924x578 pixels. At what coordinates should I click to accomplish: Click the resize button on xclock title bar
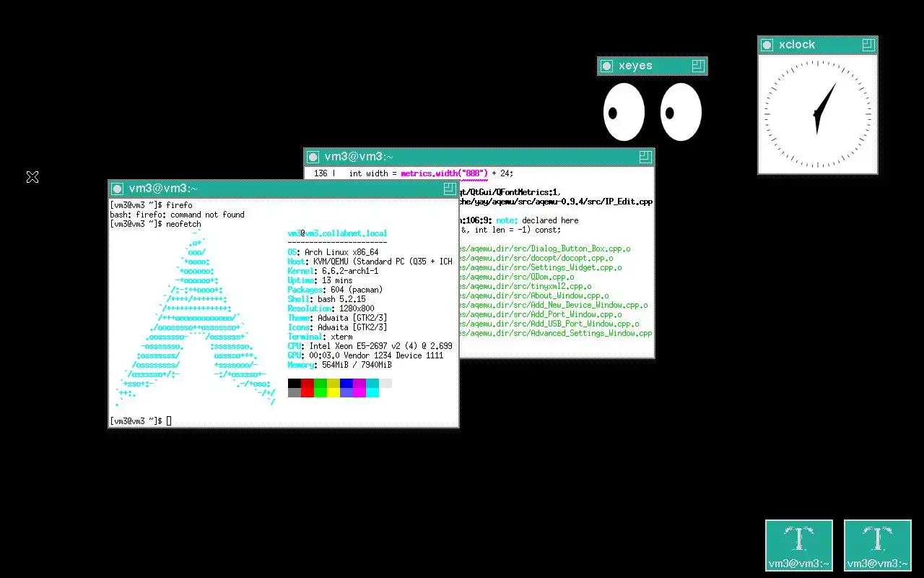tap(868, 45)
